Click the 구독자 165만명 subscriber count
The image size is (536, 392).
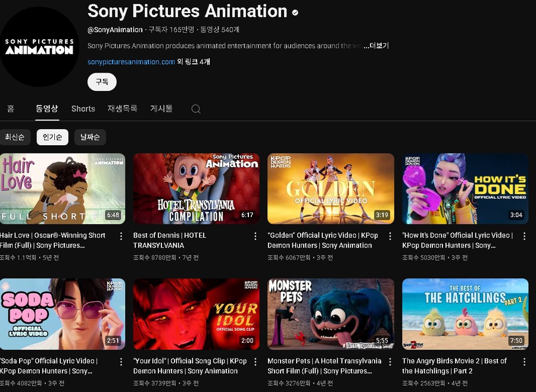point(172,30)
